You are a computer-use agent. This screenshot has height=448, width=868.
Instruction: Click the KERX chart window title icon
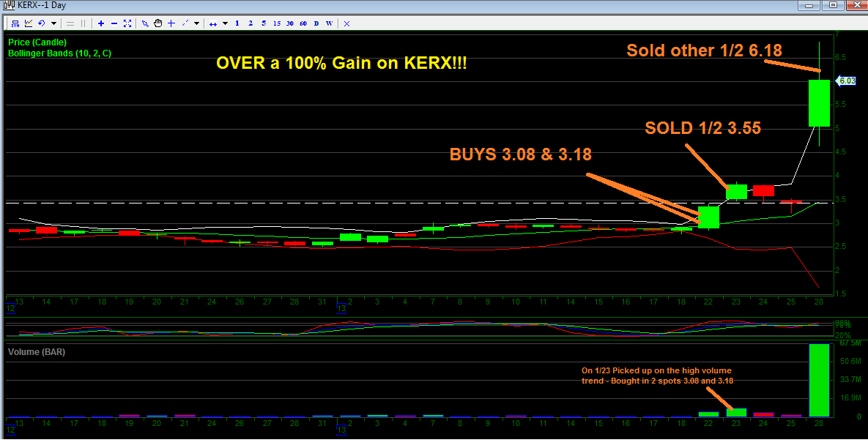click(x=10, y=5)
